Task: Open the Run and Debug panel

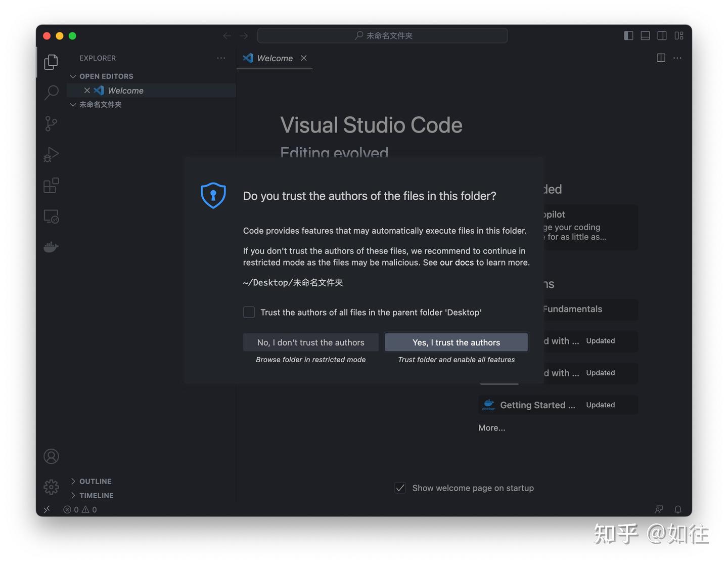Action: click(51, 154)
